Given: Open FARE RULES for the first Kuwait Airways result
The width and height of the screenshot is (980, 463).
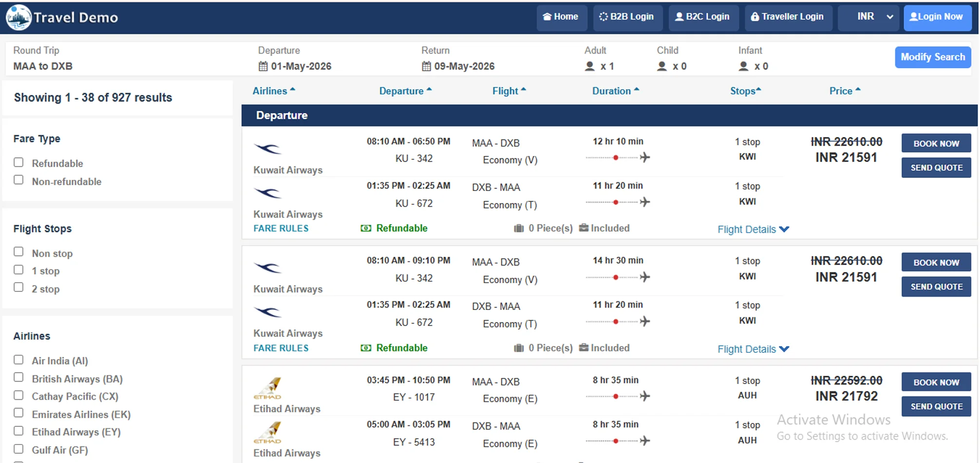Looking at the screenshot, I should coord(281,228).
